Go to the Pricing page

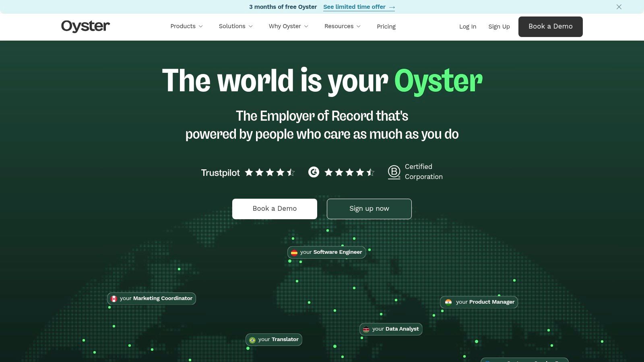(386, 27)
